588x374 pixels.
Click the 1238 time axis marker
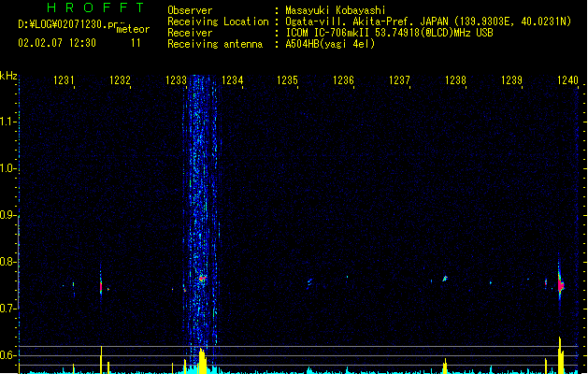[x=455, y=79]
